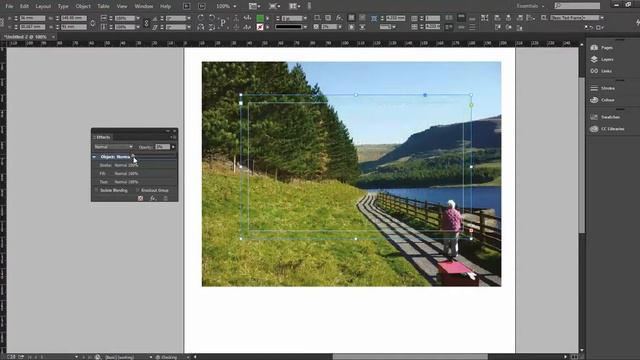Image resolution: width=640 pixels, height=360 pixels.
Task: Open the Help menu
Action: point(165,6)
